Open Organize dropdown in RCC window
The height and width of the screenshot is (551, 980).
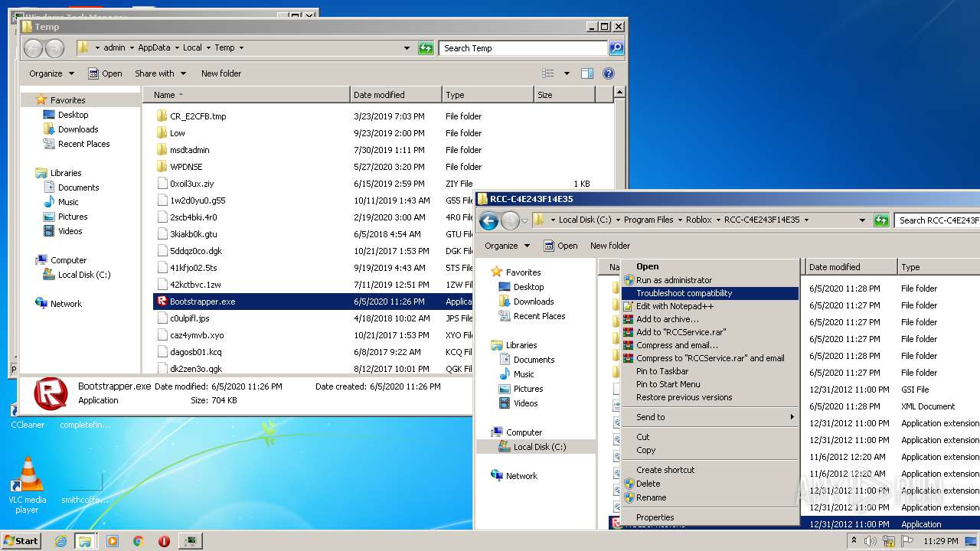(508, 246)
